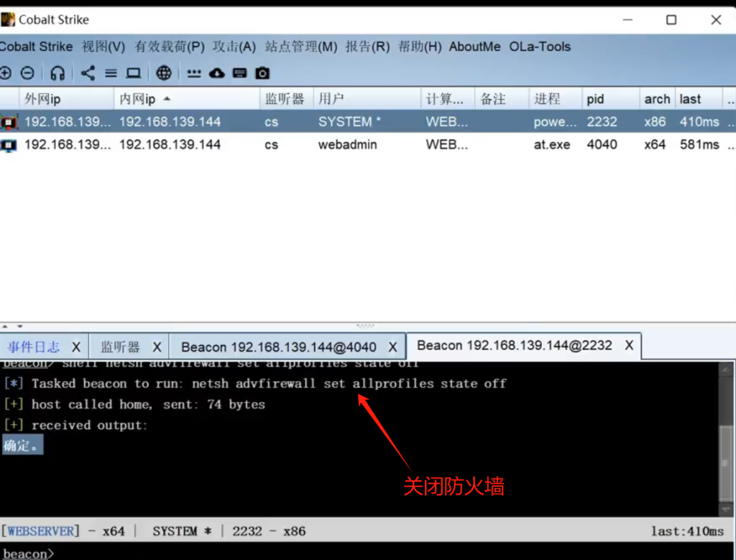Open keystrokes via the keyboard icon
This screenshot has height=560, width=736.
click(240, 73)
